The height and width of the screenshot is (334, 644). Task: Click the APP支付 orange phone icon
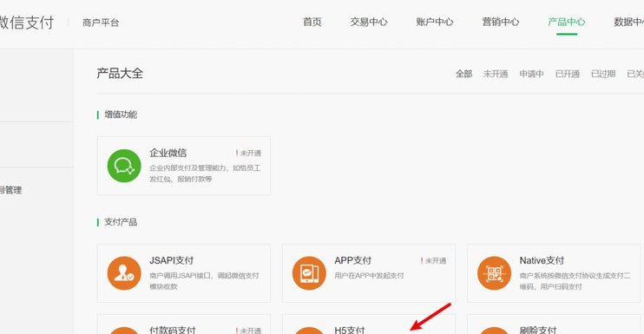pyautogui.click(x=309, y=273)
